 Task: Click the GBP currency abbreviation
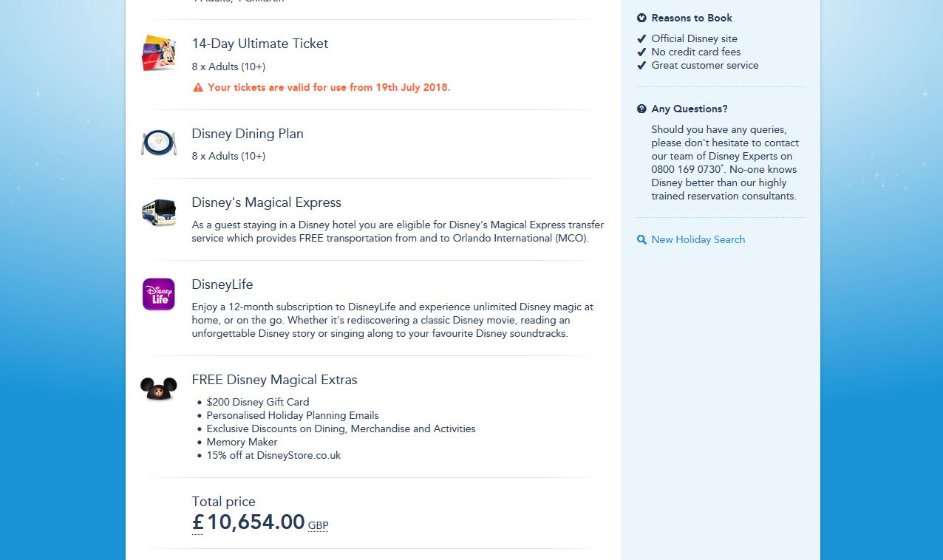coord(318,525)
